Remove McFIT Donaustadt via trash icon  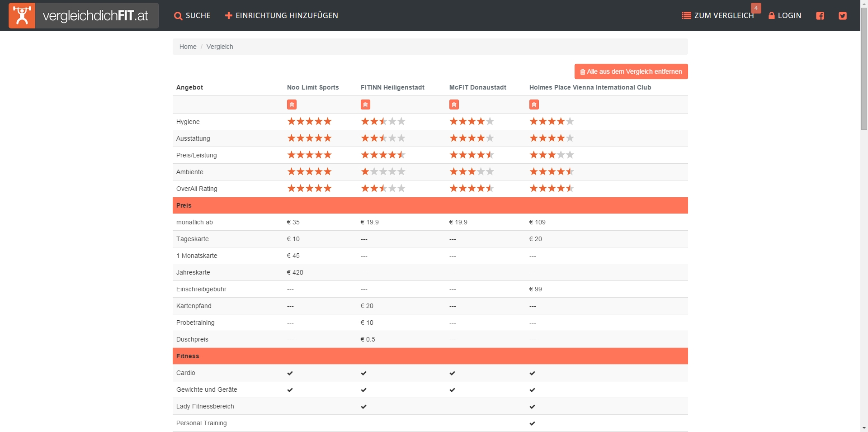[454, 105]
